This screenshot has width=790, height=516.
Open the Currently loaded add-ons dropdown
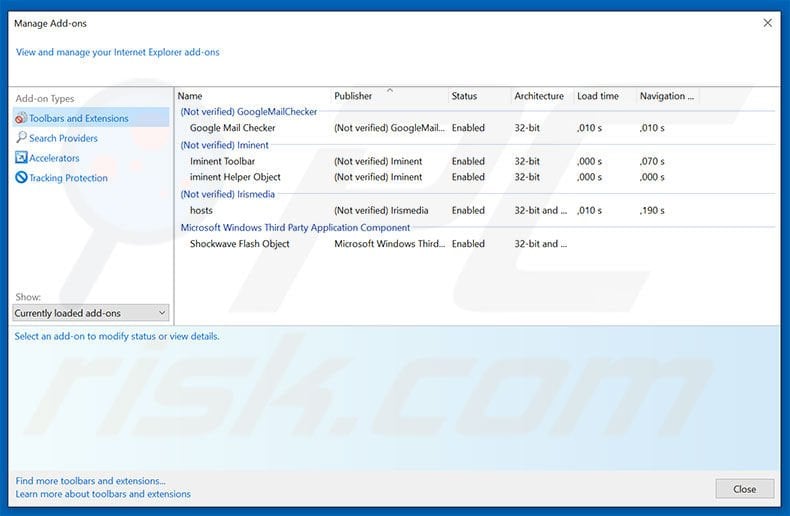91,313
